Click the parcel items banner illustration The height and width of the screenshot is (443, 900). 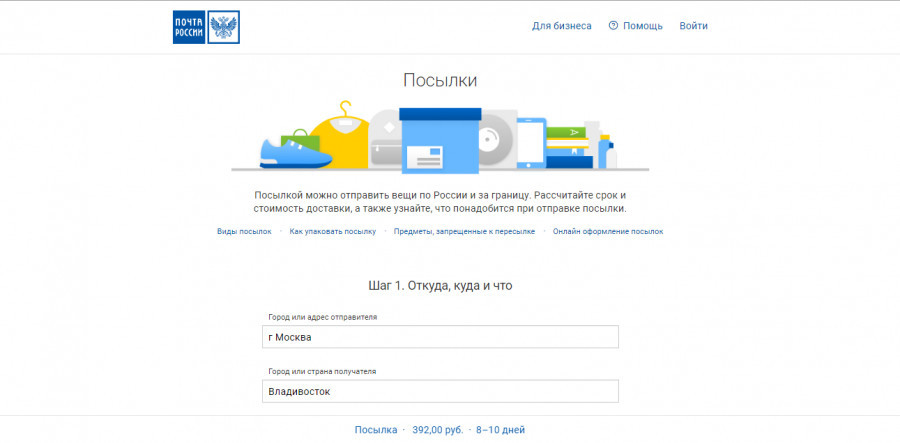coord(440,138)
